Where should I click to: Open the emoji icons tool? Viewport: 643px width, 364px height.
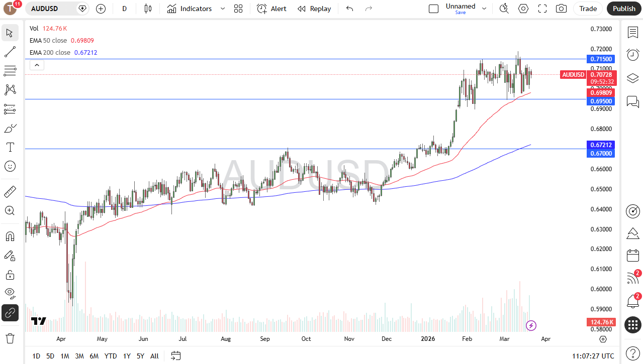(x=10, y=166)
